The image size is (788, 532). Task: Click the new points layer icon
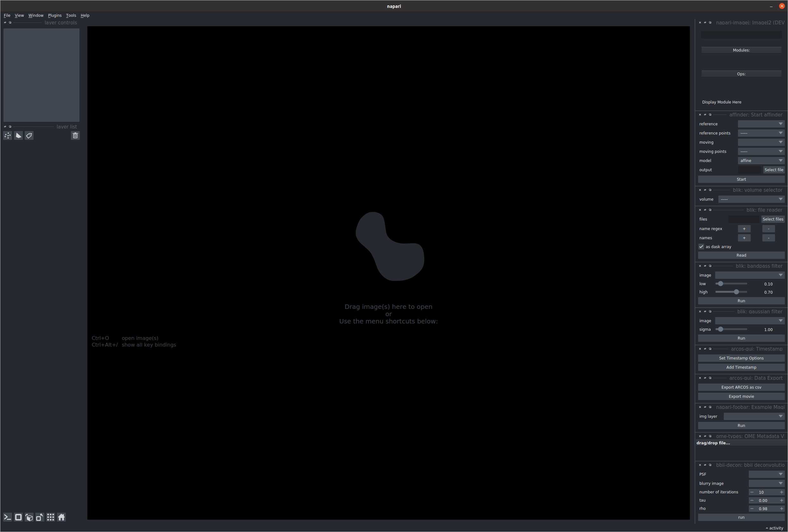point(8,136)
